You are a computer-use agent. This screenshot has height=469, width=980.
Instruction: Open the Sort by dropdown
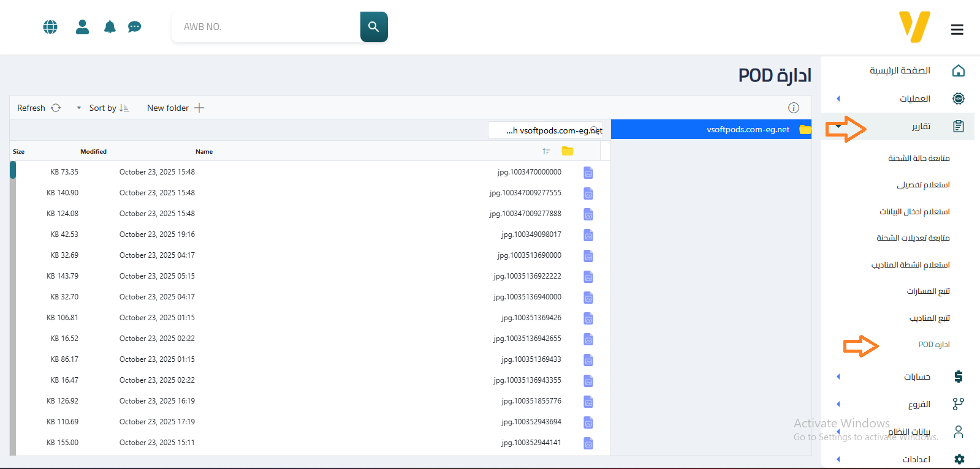point(102,108)
